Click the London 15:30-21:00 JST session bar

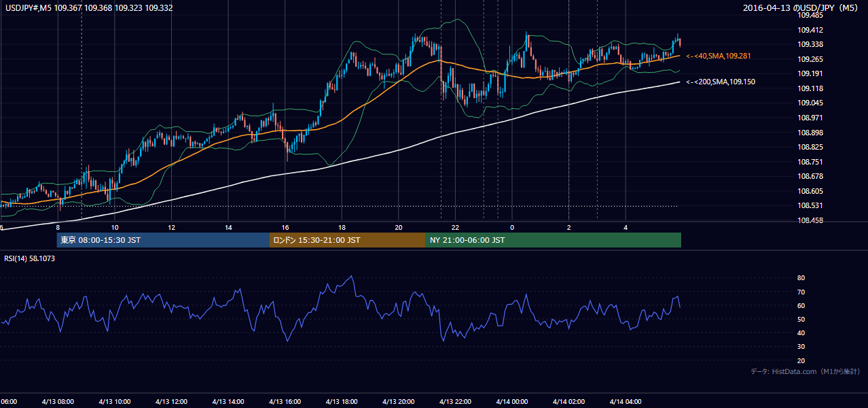pyautogui.click(x=348, y=240)
